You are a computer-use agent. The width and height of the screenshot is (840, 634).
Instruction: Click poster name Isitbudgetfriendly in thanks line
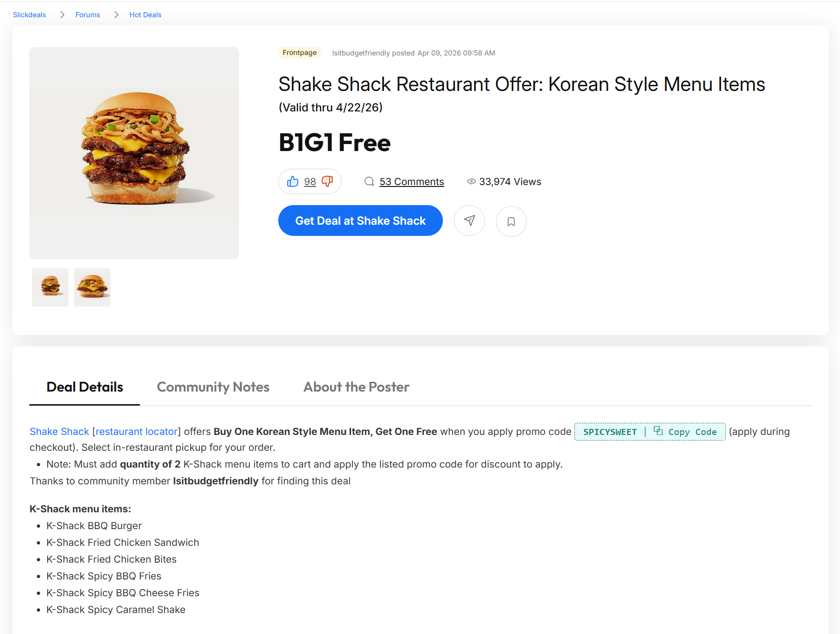coord(215,481)
